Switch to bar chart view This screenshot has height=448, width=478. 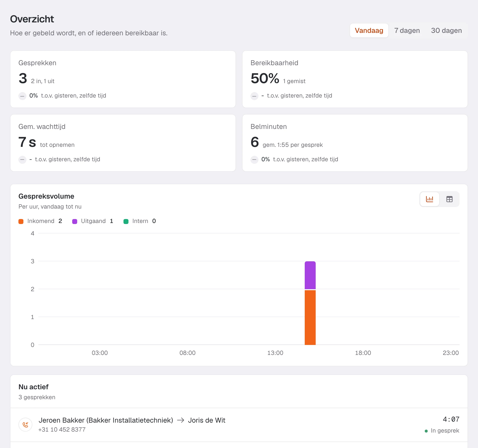(x=429, y=199)
